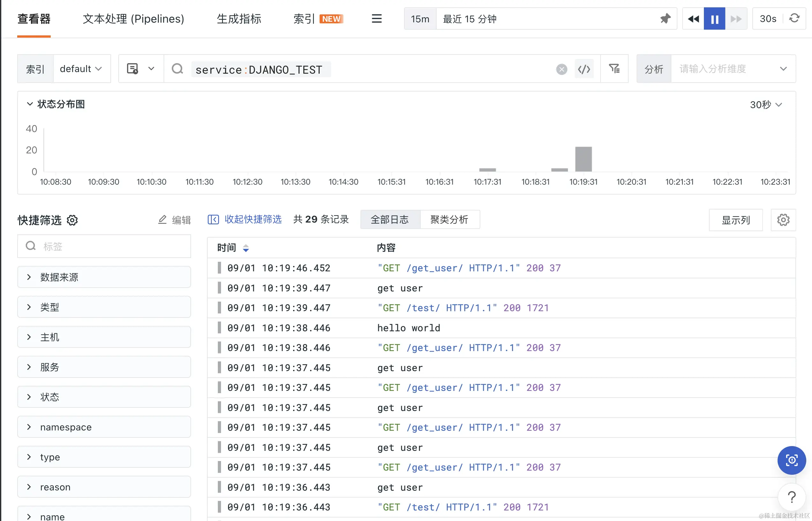Sort logs by time column arrows
The image size is (812, 521).
[246, 248]
